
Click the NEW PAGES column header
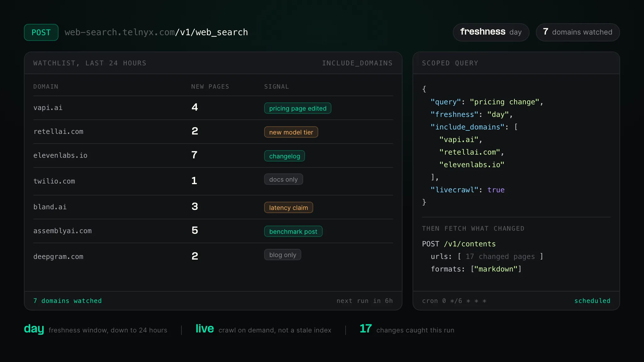pos(210,86)
